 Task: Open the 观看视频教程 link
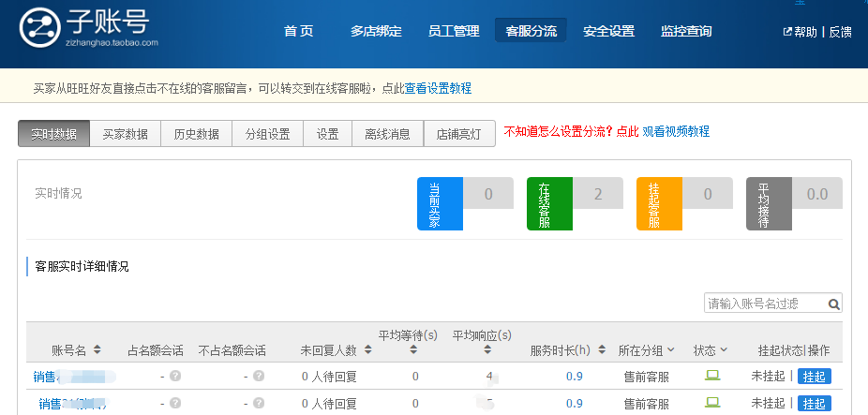tap(675, 131)
